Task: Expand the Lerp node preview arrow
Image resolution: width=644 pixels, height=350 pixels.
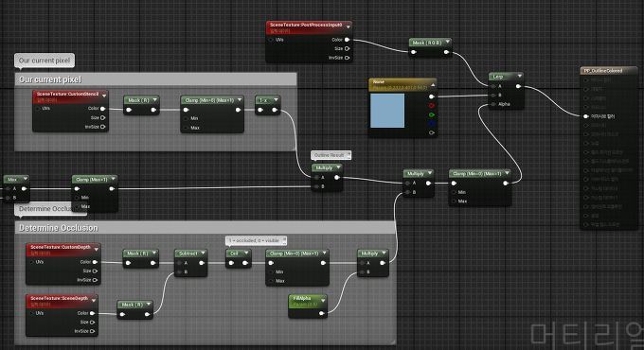Action: click(520, 76)
